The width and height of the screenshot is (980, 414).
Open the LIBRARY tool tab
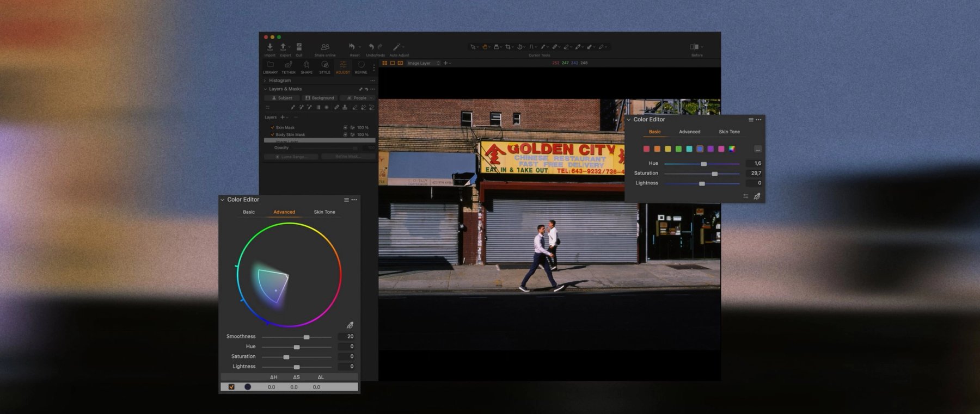271,67
